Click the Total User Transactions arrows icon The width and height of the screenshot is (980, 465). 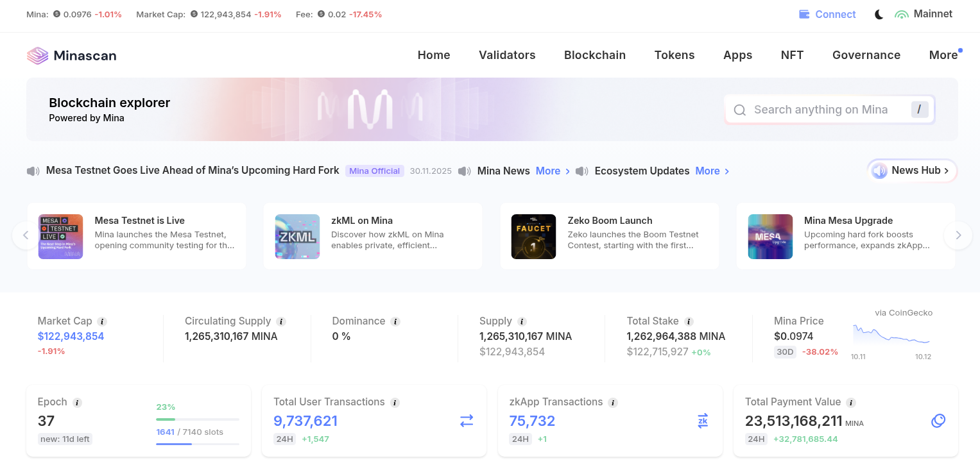[467, 421]
